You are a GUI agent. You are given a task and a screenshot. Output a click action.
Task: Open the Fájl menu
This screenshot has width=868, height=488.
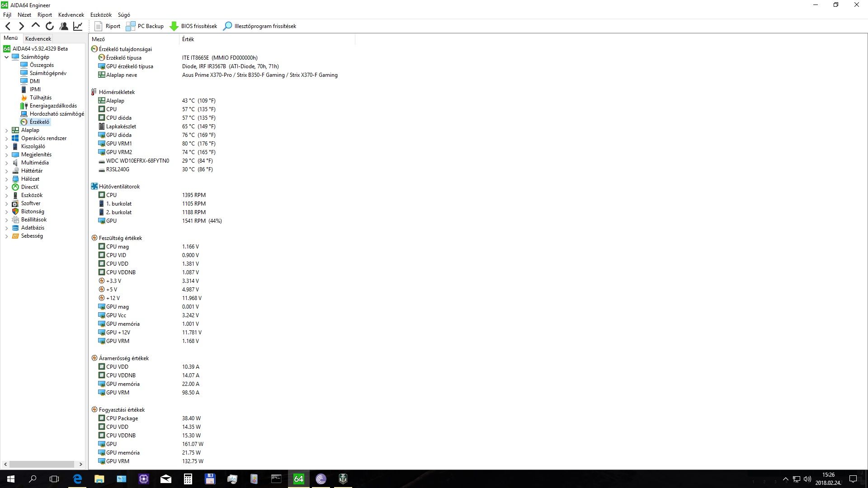coord(7,15)
